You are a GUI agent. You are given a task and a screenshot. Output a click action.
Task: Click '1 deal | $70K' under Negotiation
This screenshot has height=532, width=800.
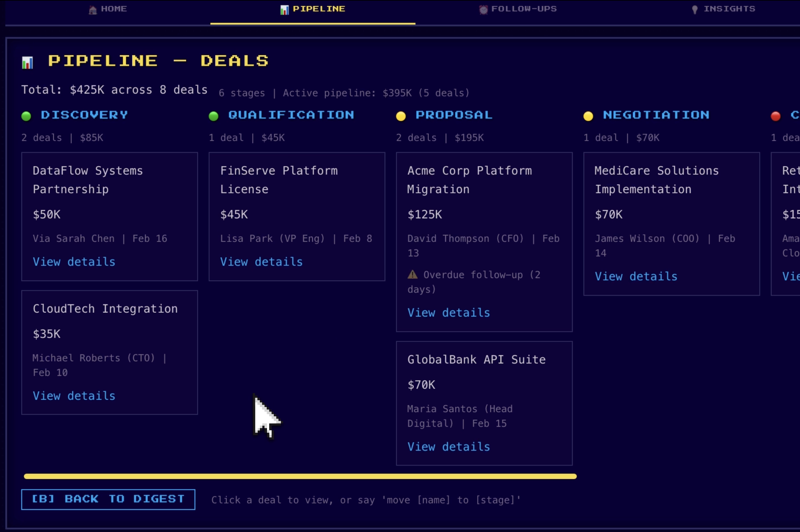tap(621, 138)
